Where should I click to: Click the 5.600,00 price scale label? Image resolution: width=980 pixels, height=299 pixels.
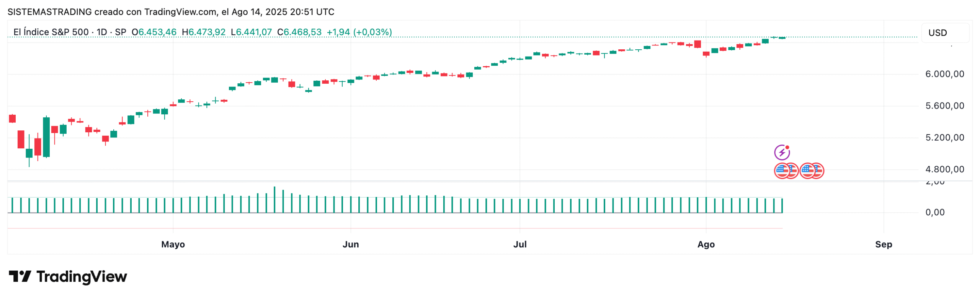click(x=944, y=106)
